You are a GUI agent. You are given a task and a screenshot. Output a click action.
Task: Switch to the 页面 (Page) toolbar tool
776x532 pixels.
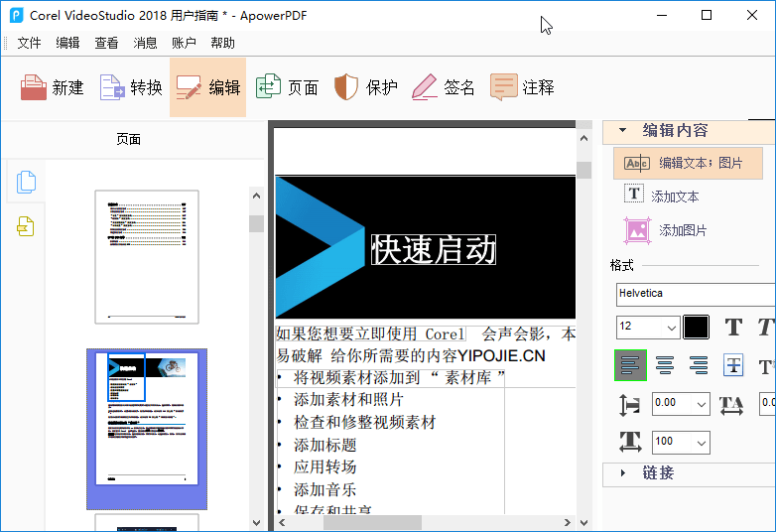click(288, 87)
